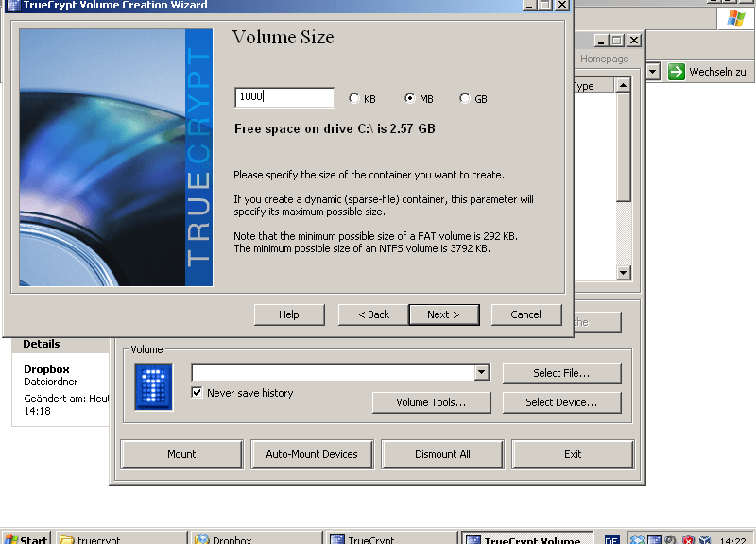Image resolution: width=756 pixels, height=544 pixels.
Task: Click the system clock showing 14:22
Action: tap(733, 540)
